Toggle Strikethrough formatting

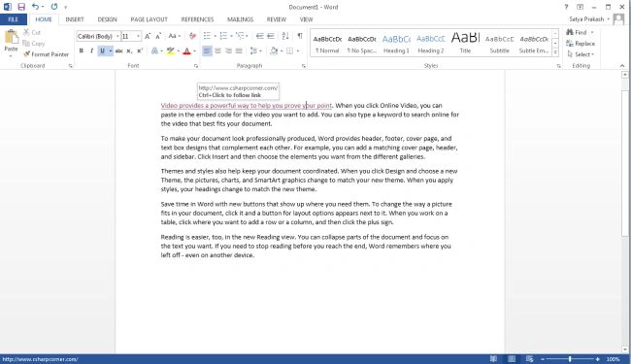tap(118, 50)
